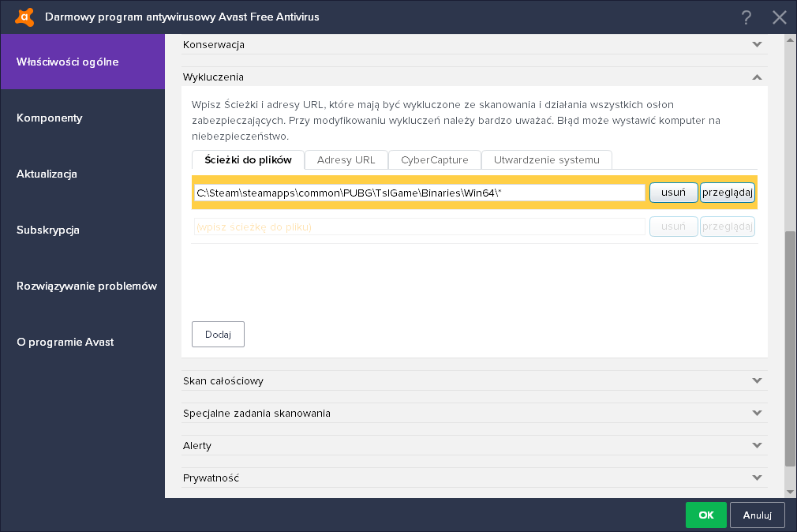This screenshot has width=797, height=532.
Task: Click usuń for the PUBG path
Action: (x=673, y=193)
